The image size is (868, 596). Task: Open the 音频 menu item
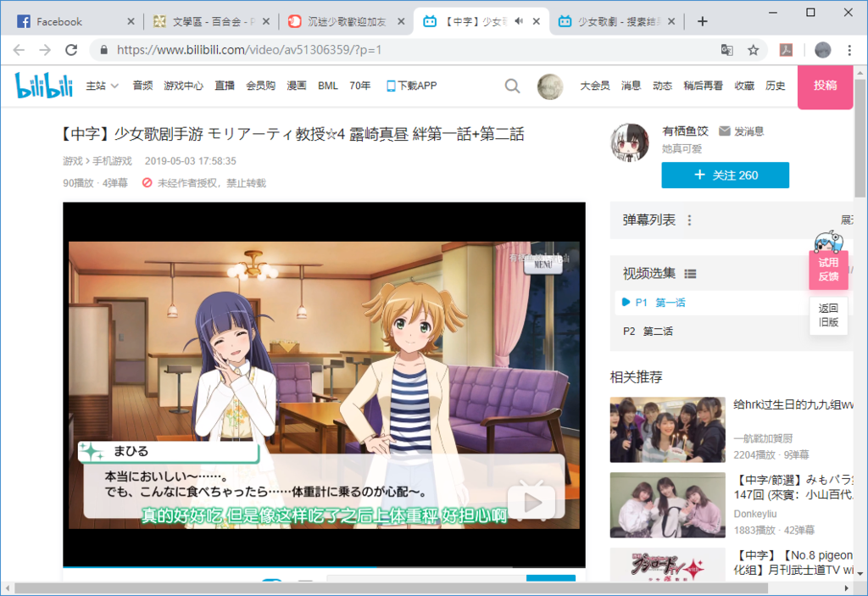142,86
